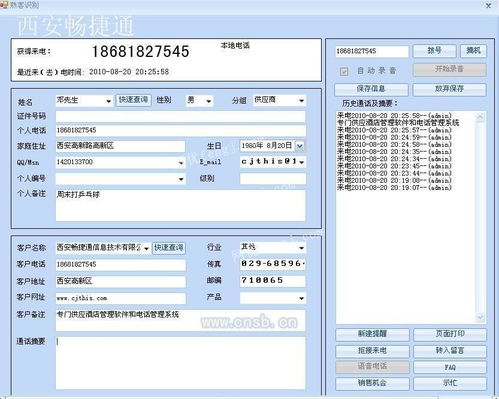Click the 级别 input field
The image size is (499, 399).
[x=273, y=179]
